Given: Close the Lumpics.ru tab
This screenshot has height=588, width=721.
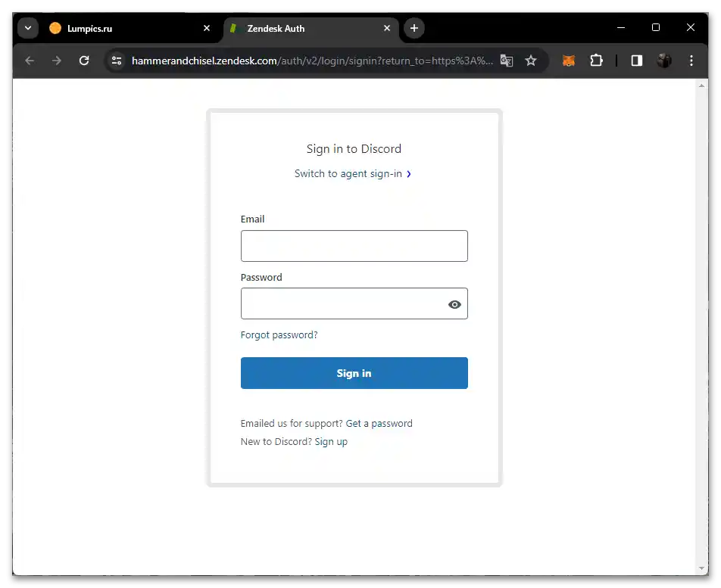Looking at the screenshot, I should pyautogui.click(x=207, y=28).
